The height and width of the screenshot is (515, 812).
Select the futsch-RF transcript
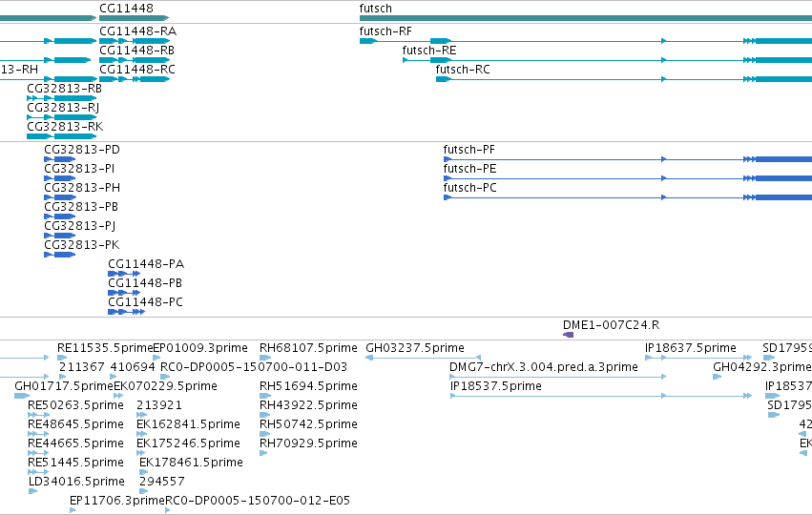(x=586, y=41)
